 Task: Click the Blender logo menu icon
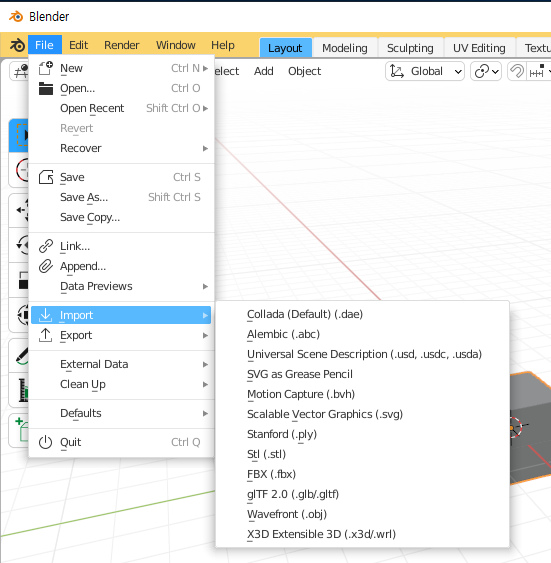17,45
